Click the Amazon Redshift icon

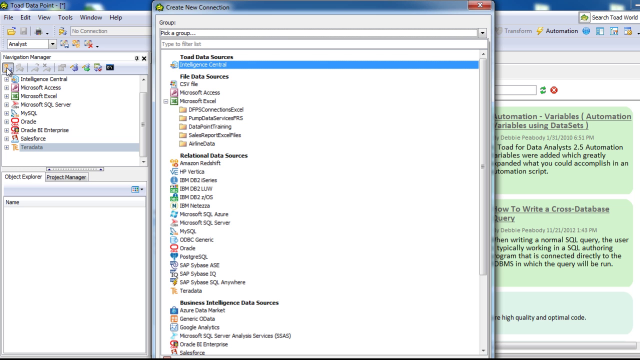[174, 163]
